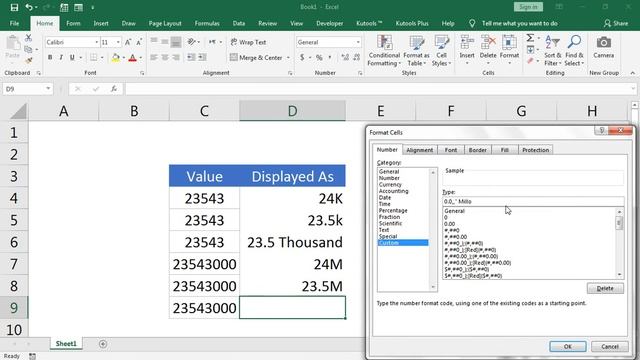
Task: Open Sort & Filter menu
Action: point(553,51)
